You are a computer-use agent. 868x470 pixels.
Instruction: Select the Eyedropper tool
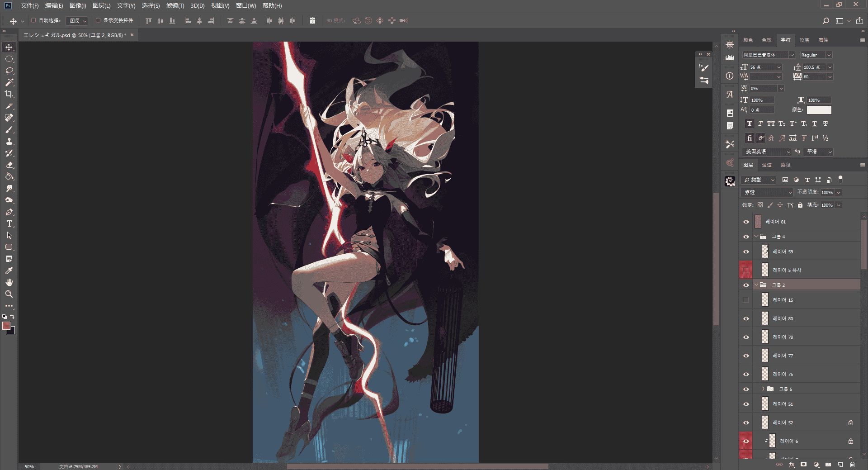point(9,271)
